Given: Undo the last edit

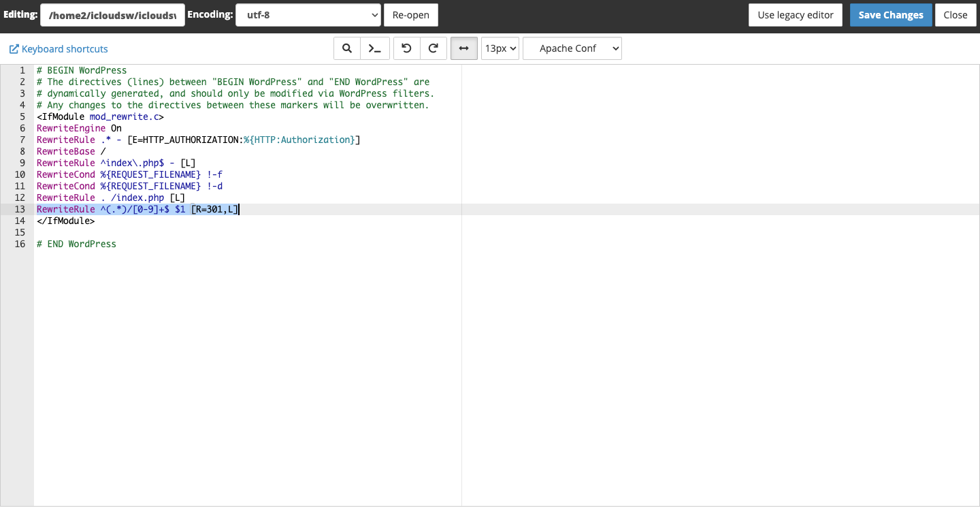Looking at the screenshot, I should (x=406, y=48).
